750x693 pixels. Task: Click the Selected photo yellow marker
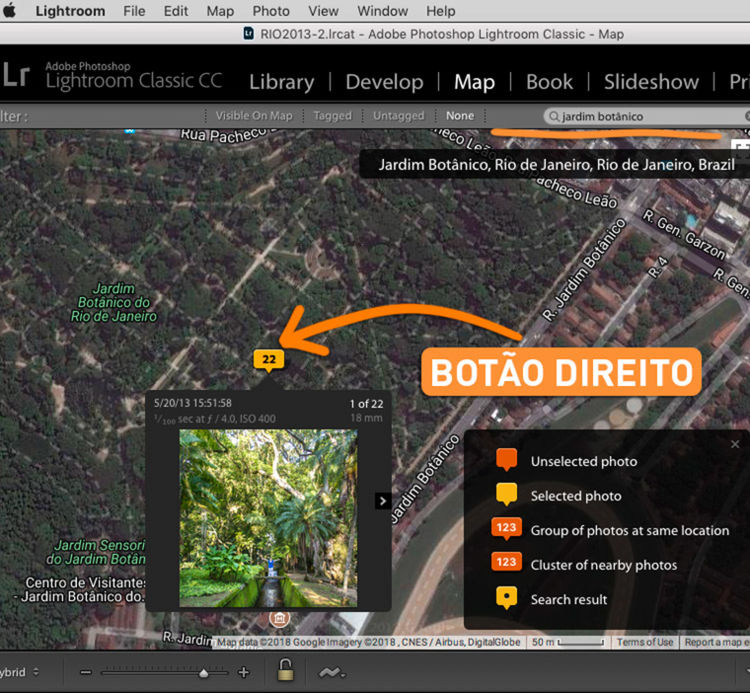pyautogui.click(x=507, y=495)
